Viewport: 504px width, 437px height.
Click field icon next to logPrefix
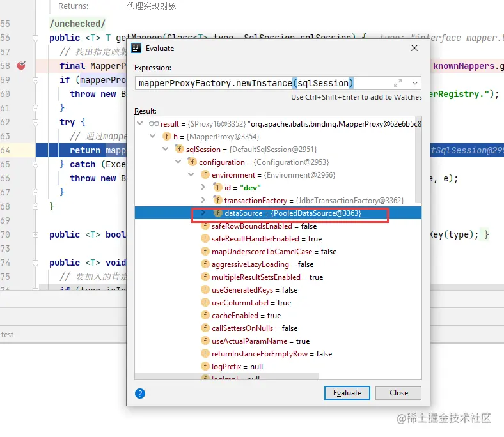pyautogui.click(x=205, y=366)
